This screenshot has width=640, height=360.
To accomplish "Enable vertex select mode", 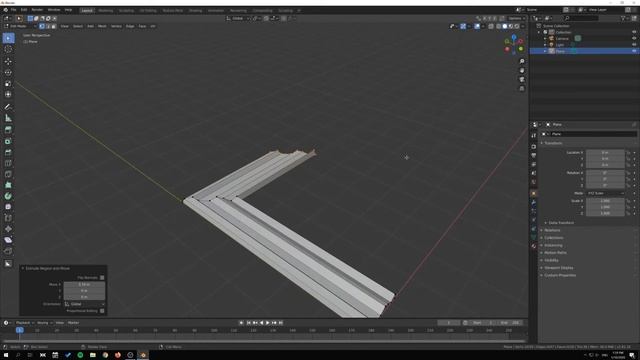I will click(42, 26).
